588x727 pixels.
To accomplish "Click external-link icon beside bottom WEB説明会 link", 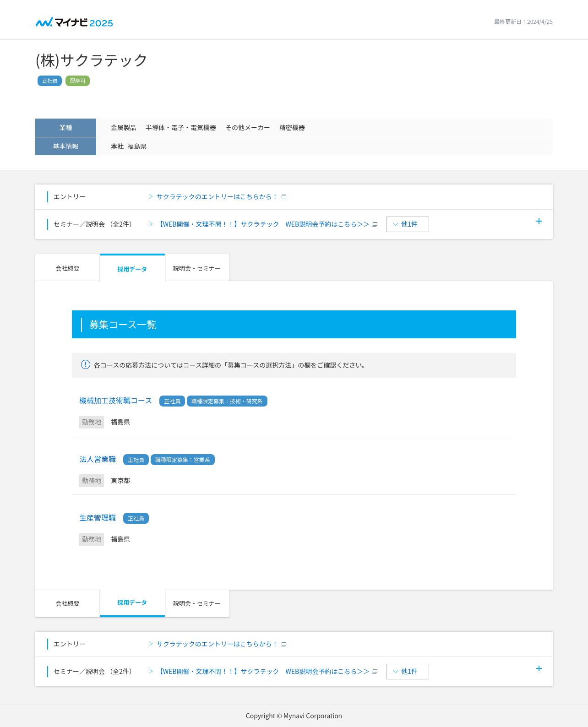I will click(375, 672).
